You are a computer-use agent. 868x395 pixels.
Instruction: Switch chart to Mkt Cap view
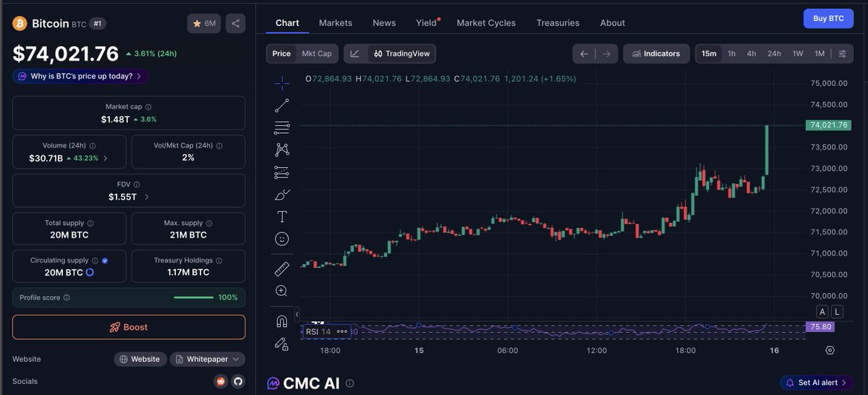[x=317, y=54]
